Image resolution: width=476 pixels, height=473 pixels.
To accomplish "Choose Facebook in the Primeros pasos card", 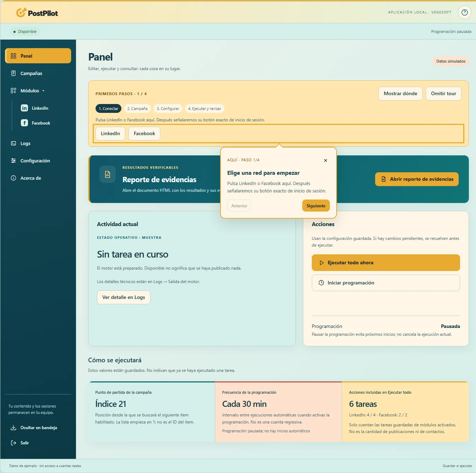I will 144,133.
